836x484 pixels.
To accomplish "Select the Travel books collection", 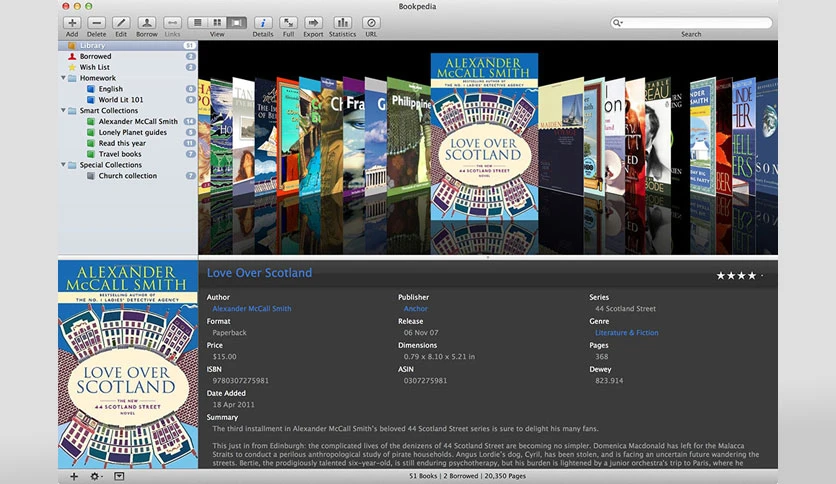I will tap(127, 154).
